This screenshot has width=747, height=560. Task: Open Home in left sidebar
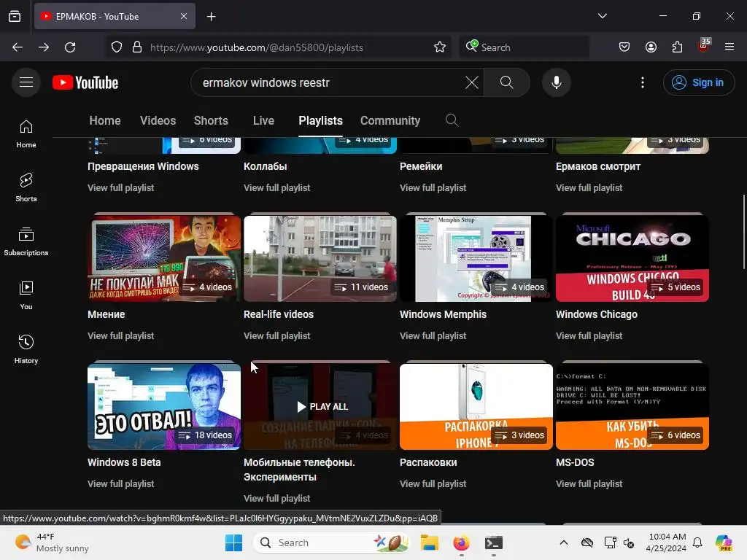(26, 134)
